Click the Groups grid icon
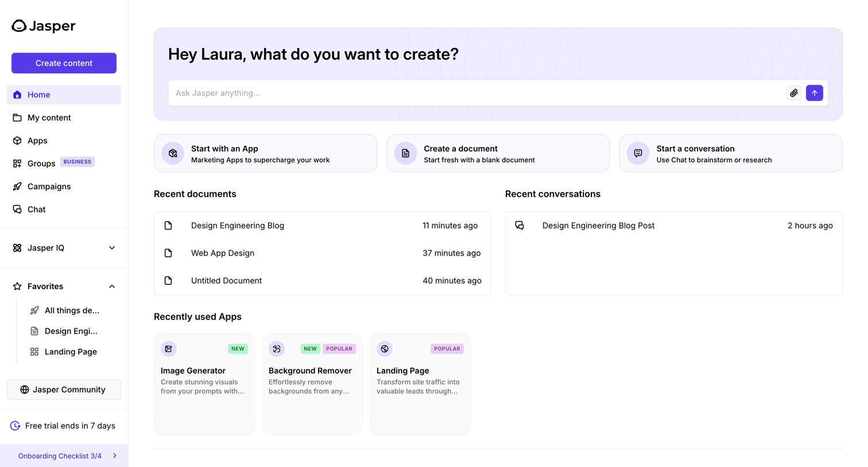This screenshot has height=467, width=868. tap(17, 164)
